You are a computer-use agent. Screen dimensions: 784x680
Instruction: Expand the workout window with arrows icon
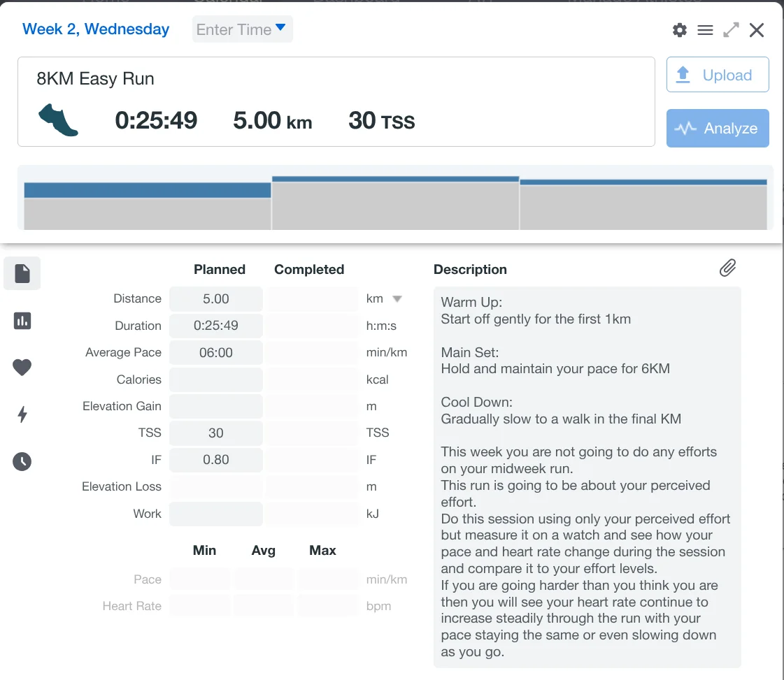click(731, 30)
